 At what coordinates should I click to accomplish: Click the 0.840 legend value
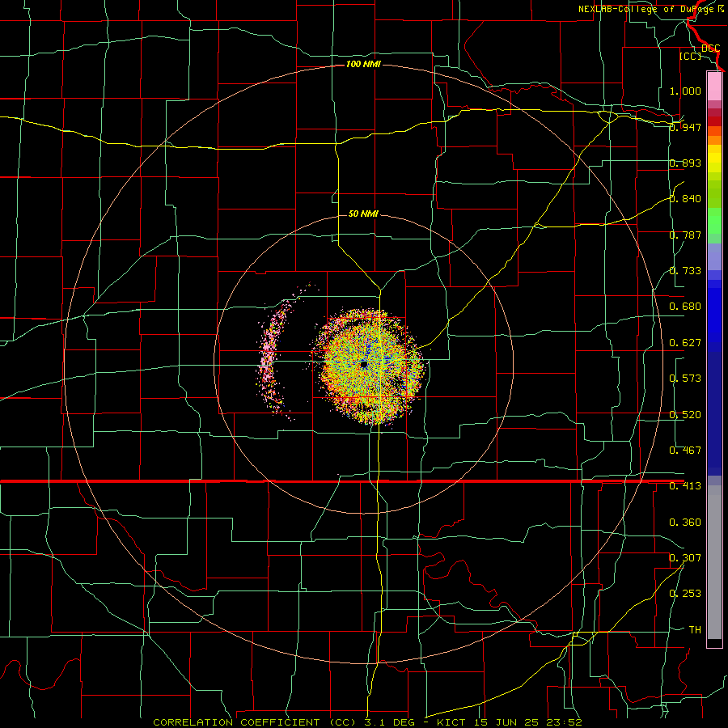(x=685, y=199)
